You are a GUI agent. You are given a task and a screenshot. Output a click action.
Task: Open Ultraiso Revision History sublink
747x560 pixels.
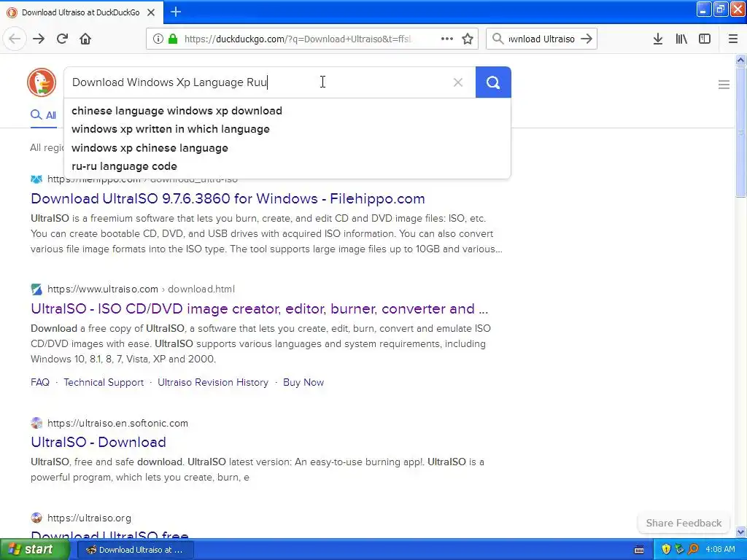coord(213,382)
